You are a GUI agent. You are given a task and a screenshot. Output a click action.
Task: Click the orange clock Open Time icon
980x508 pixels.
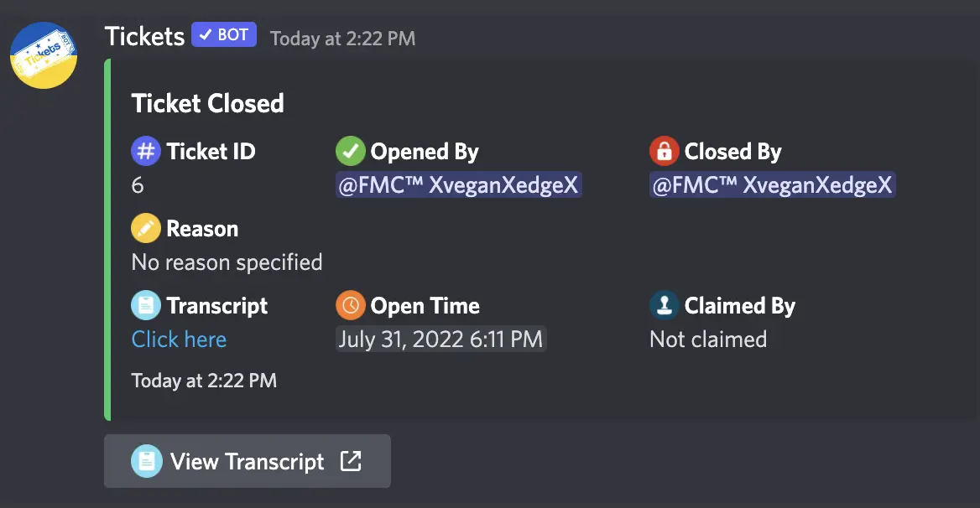coord(351,305)
